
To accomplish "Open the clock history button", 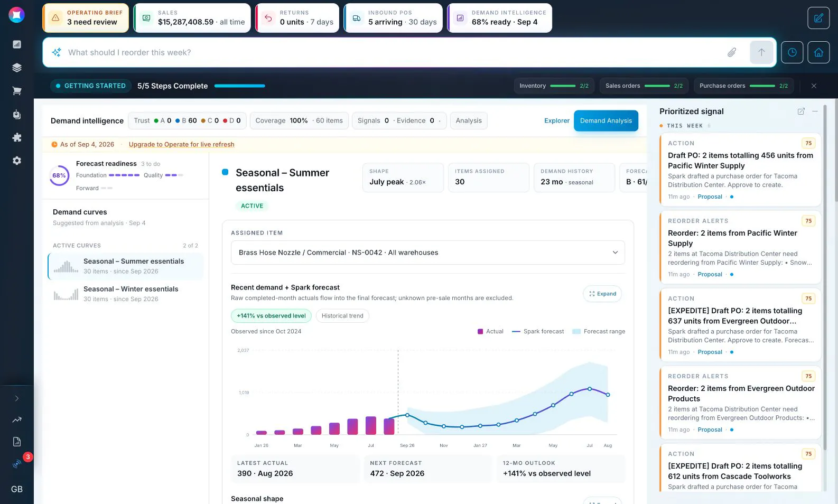I will tap(792, 52).
